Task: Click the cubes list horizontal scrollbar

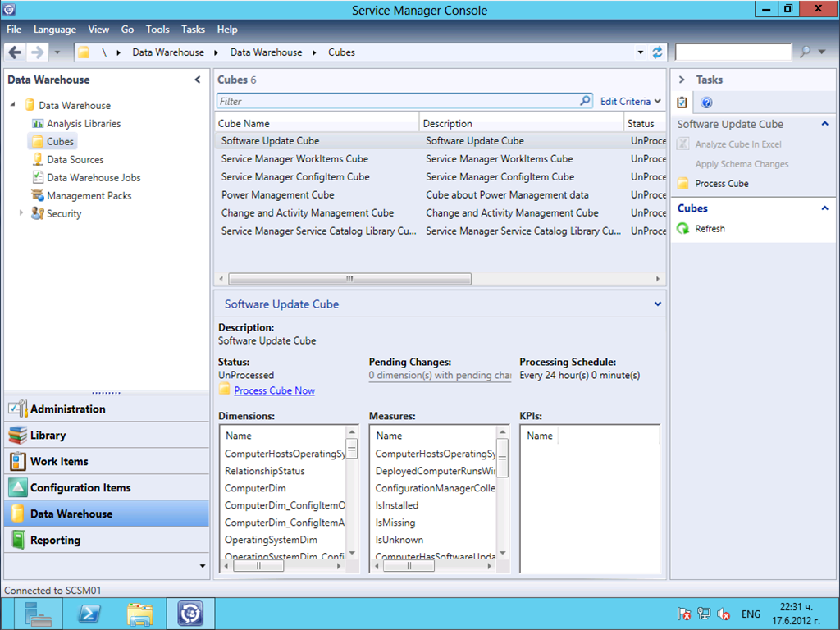Action: [349, 279]
